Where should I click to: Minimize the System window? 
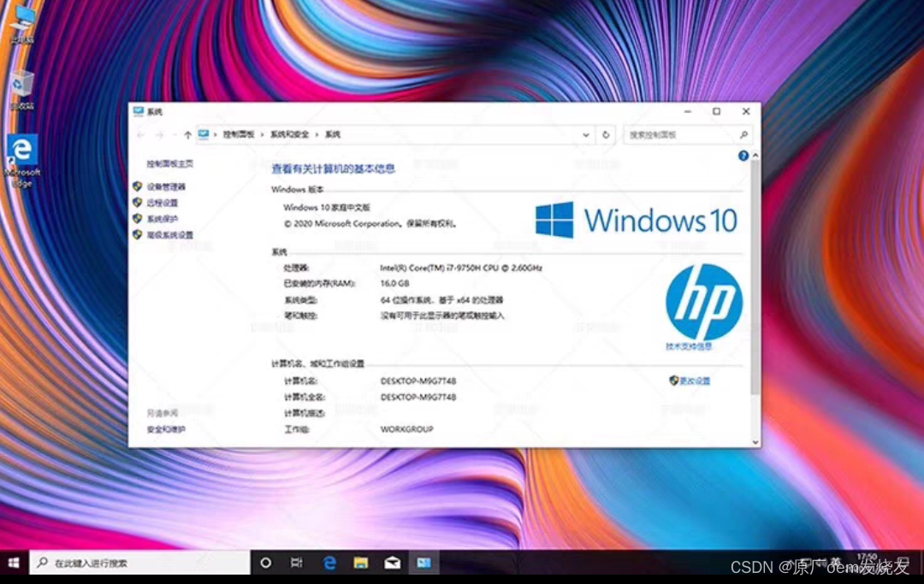pos(688,111)
